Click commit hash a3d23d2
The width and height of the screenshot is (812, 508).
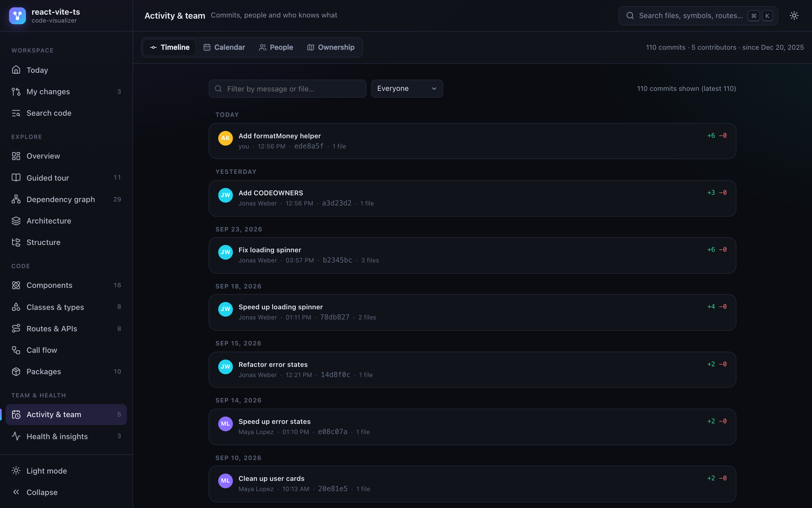(x=337, y=203)
